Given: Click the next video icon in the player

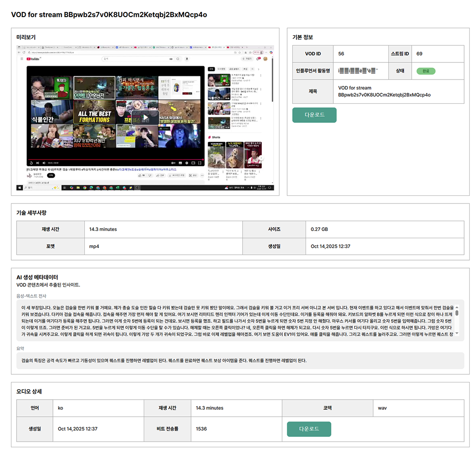Looking at the screenshot, I should 38,163.
